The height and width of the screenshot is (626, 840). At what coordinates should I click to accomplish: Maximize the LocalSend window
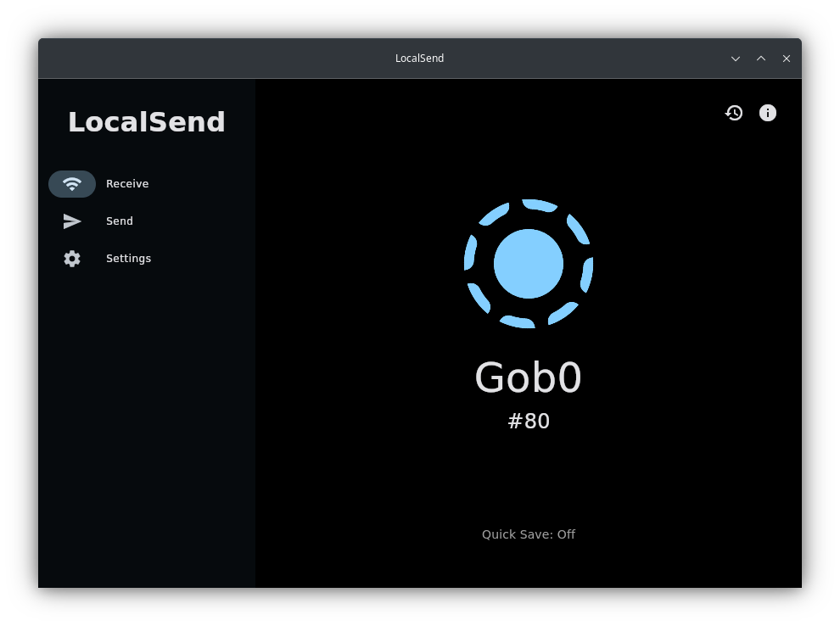[761, 59]
